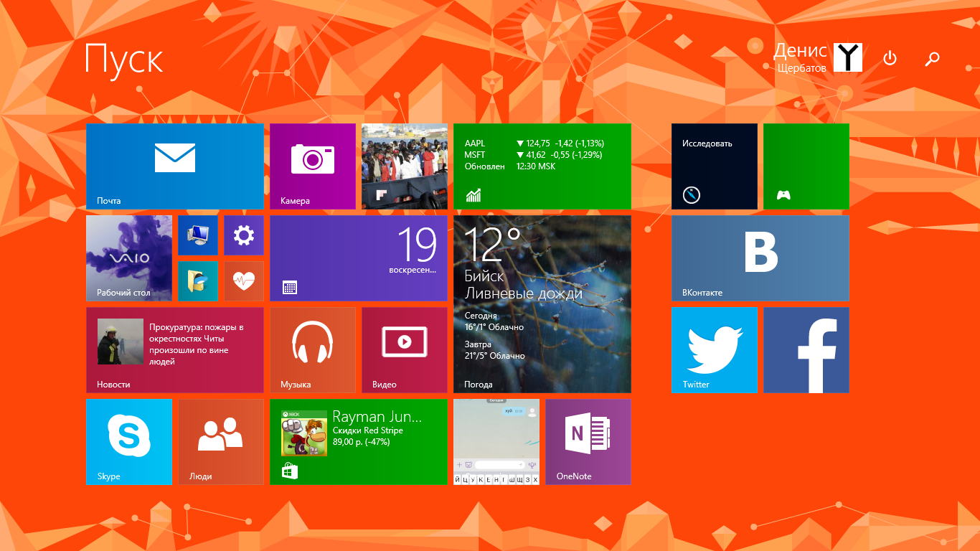Open the finance tile showing AAPL
This screenshot has width=980, height=551.
click(x=542, y=166)
